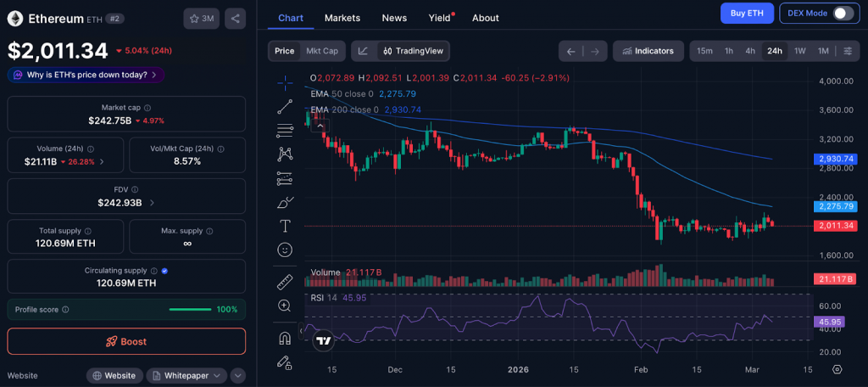
Task: Open 'Why is ETH's price down today?'
Action: 86,75
